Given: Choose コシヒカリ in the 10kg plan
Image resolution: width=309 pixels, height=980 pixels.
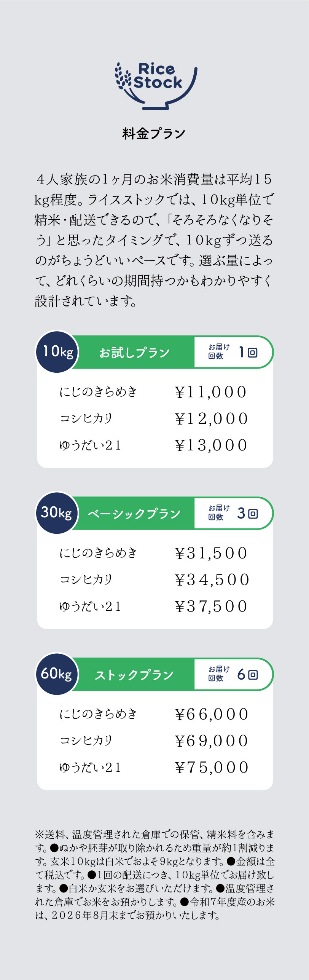Looking at the screenshot, I should (x=86, y=418).
